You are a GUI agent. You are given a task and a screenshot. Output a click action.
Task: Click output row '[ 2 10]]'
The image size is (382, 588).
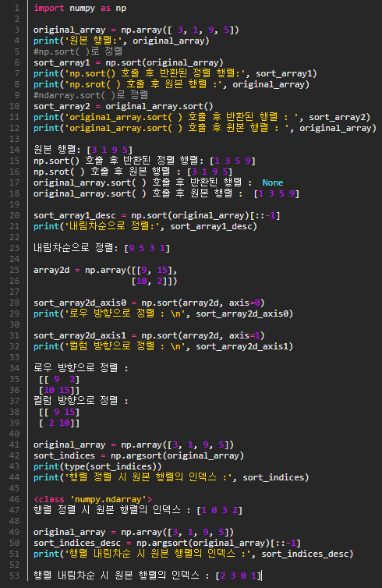tap(59, 423)
